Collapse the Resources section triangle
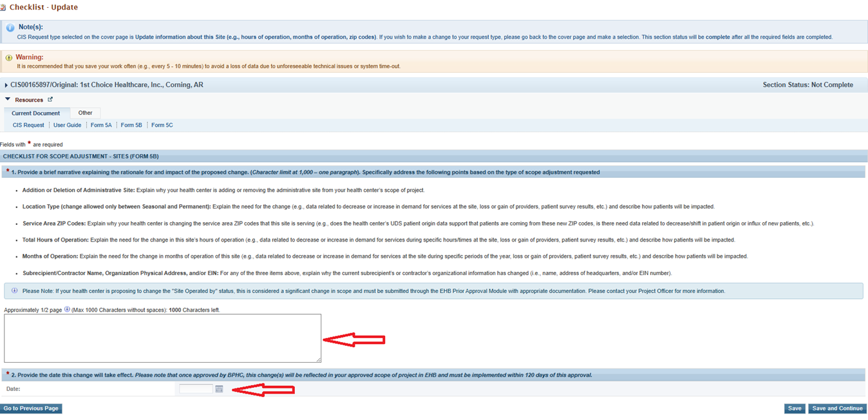This screenshot has height=420, width=868. 8,100
